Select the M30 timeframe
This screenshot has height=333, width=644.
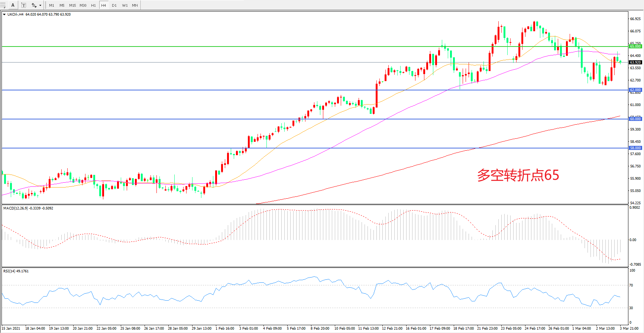tap(83, 5)
